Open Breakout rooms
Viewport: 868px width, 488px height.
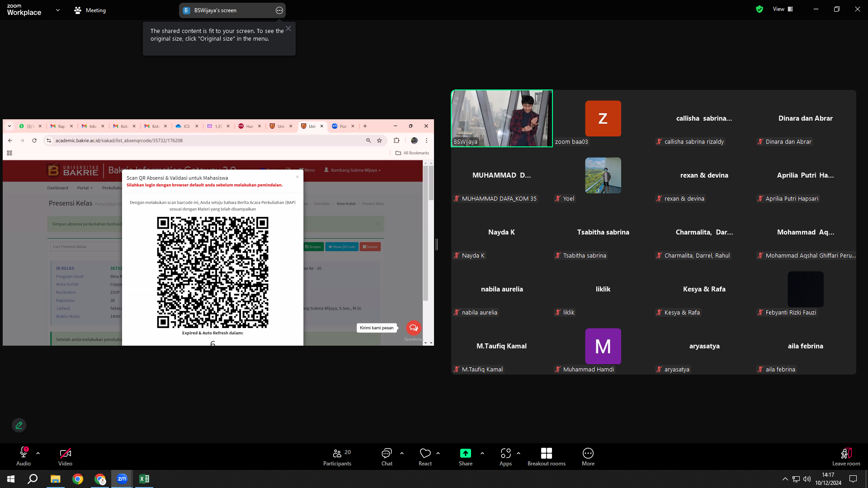click(547, 456)
